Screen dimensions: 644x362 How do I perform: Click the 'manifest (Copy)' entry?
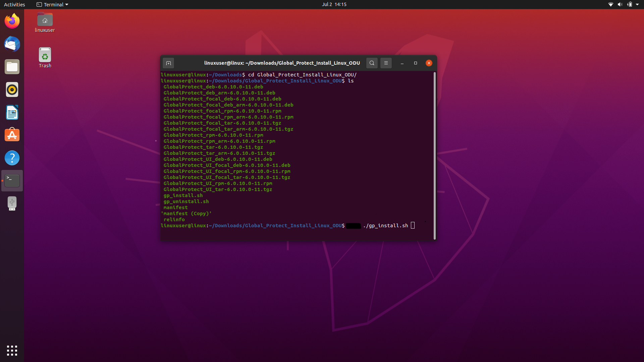point(186,214)
